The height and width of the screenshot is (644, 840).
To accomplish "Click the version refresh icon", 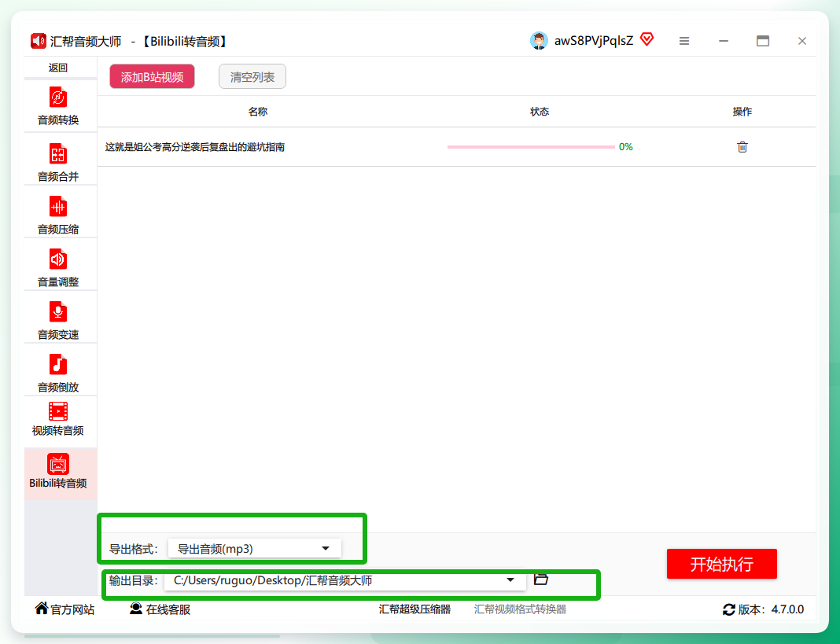I will pyautogui.click(x=728, y=609).
